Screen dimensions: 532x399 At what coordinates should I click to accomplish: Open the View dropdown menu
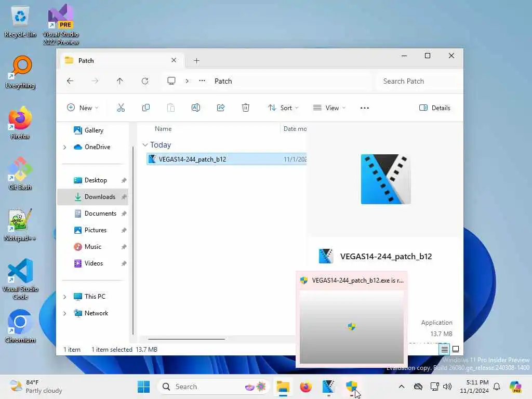[329, 108]
